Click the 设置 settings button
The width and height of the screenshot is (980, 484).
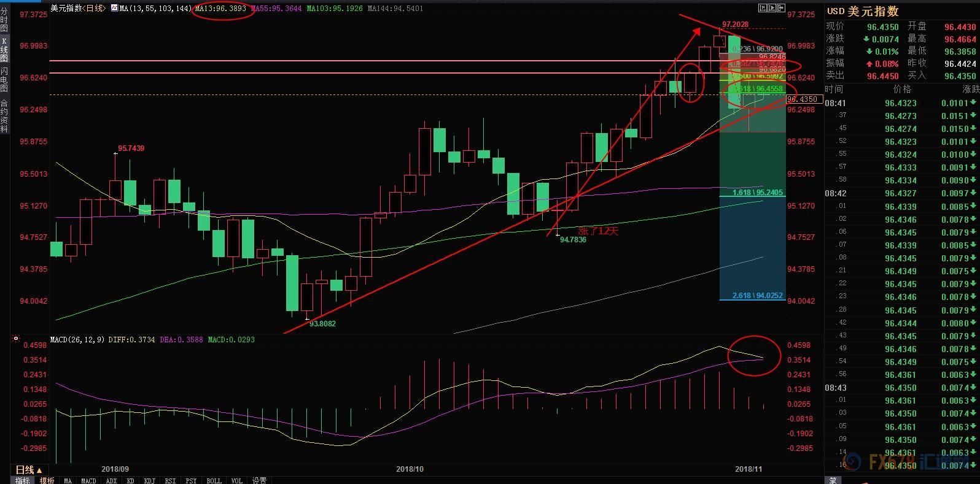click(x=259, y=480)
